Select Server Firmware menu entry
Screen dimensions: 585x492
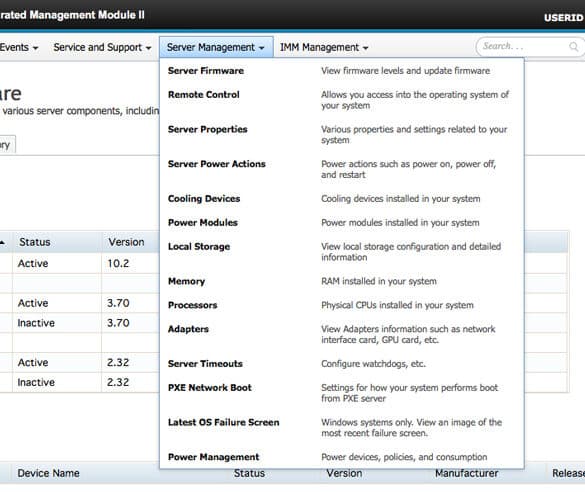(206, 70)
